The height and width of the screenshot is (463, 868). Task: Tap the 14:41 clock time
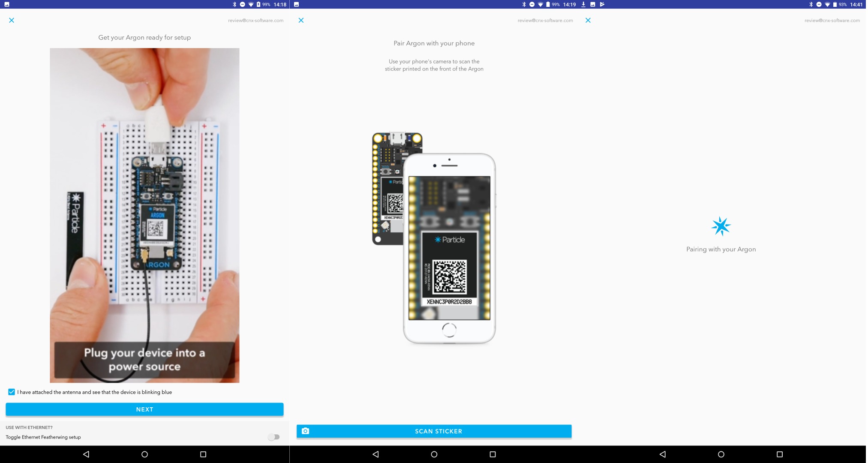click(856, 4)
